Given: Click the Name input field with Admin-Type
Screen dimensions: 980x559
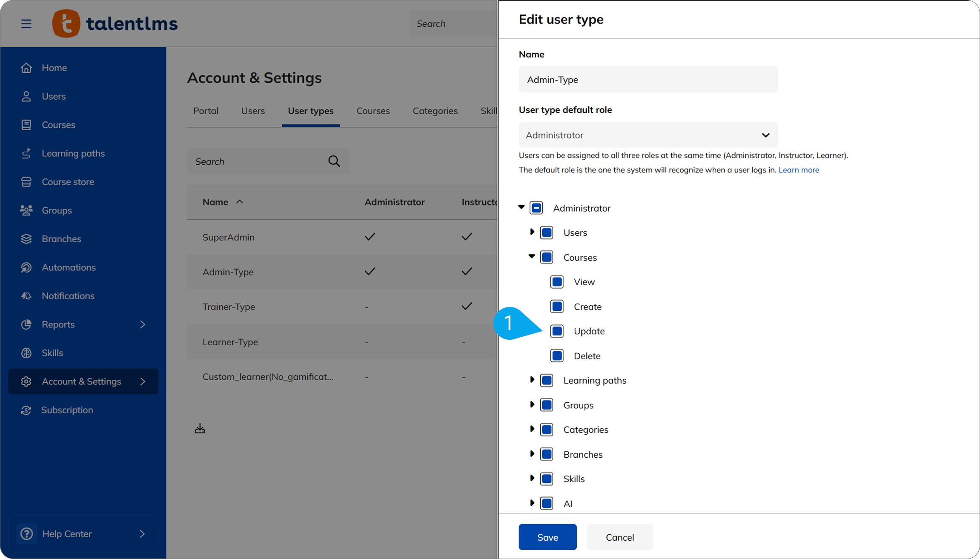Looking at the screenshot, I should [x=648, y=80].
